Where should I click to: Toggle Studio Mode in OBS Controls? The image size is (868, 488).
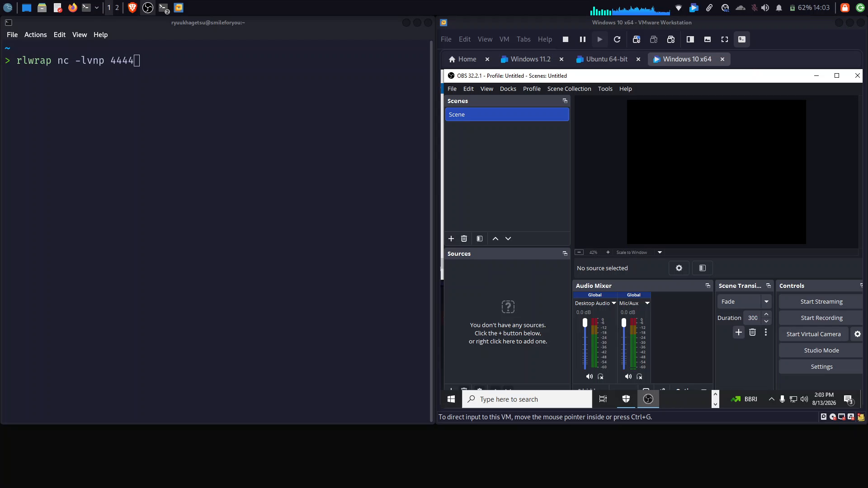tap(821, 350)
